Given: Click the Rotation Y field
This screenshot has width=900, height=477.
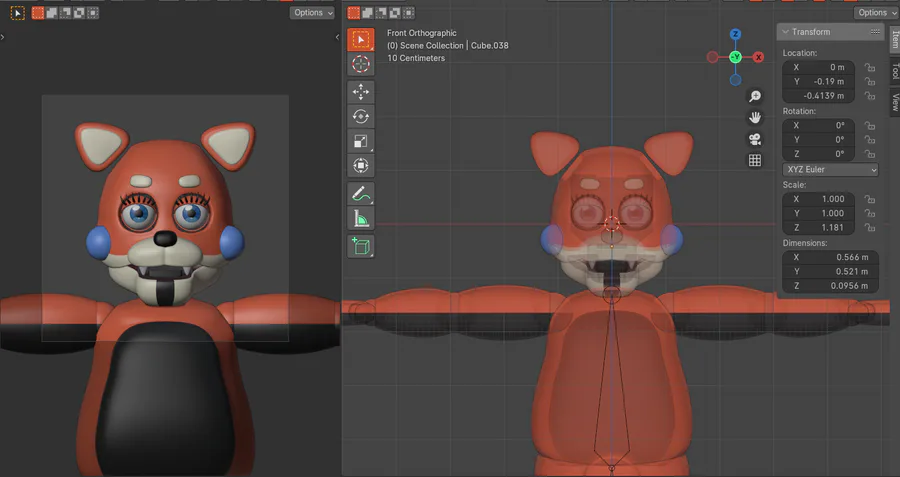Looking at the screenshot, I should point(818,139).
